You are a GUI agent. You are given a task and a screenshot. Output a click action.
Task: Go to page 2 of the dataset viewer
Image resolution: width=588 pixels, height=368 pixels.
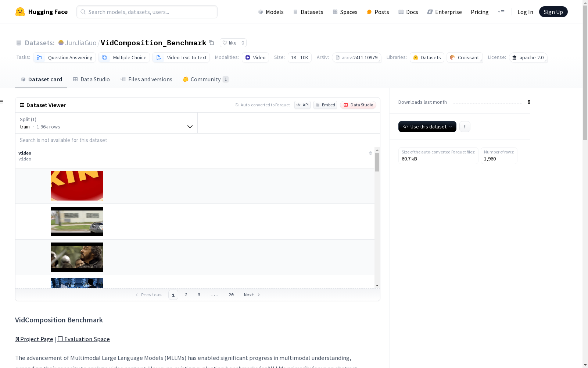(x=186, y=295)
